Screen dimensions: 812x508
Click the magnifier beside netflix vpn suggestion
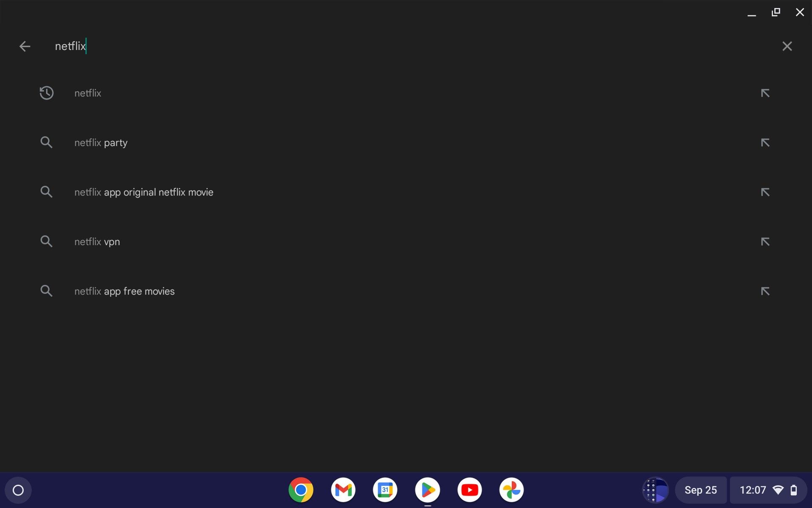click(47, 241)
